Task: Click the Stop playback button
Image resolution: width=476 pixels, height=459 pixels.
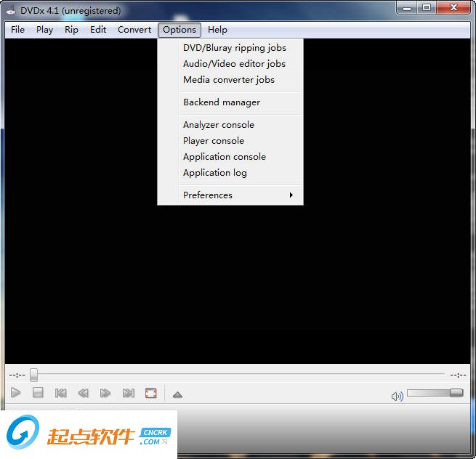Action: pos(38,393)
